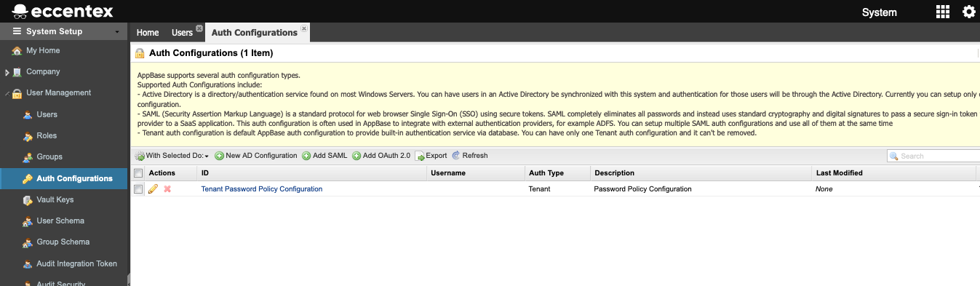Open Tenant Password Policy Configuration link

262,189
